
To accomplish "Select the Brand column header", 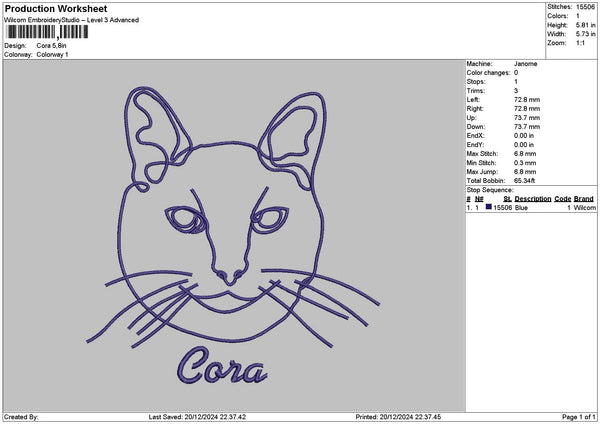I will pyautogui.click(x=584, y=198).
